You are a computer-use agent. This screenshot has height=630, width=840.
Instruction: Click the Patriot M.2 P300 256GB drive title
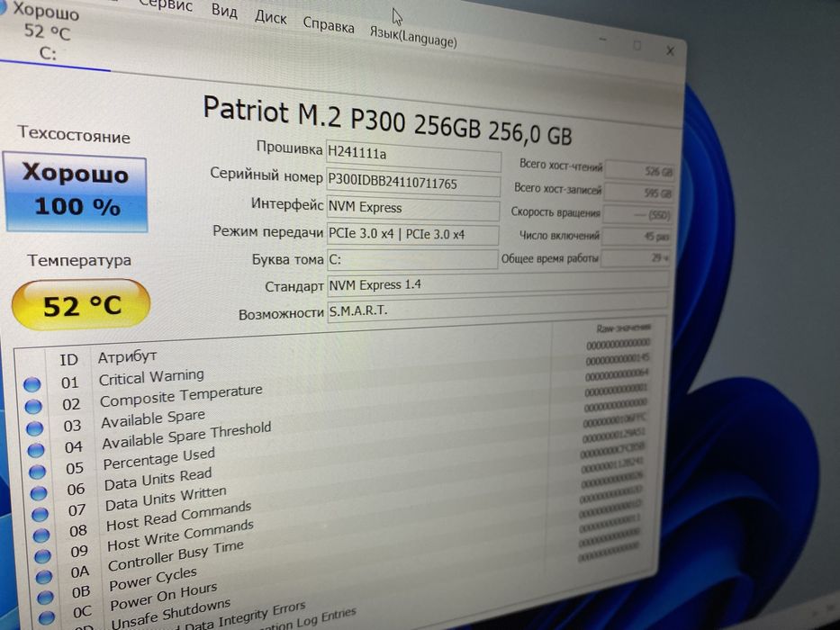point(388,121)
